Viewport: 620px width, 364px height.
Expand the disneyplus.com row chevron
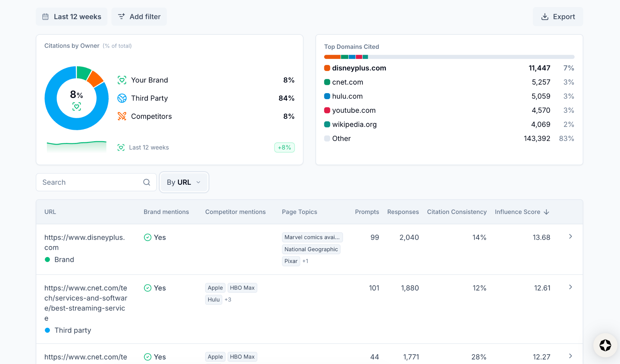coord(570,237)
